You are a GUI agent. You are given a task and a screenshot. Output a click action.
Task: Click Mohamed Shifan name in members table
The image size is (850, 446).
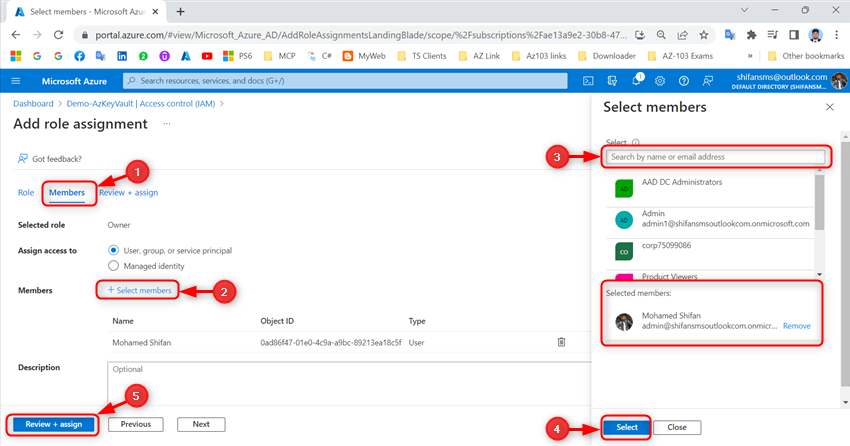pos(141,342)
